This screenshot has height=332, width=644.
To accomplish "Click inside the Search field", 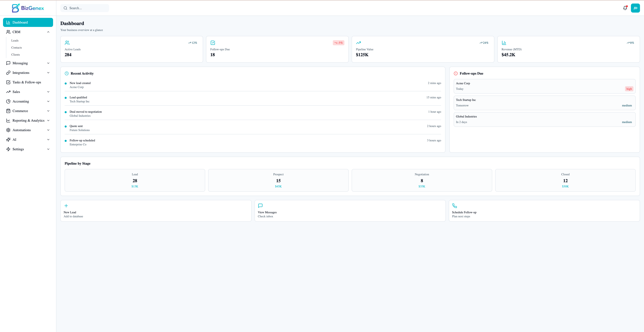I will point(85,8).
